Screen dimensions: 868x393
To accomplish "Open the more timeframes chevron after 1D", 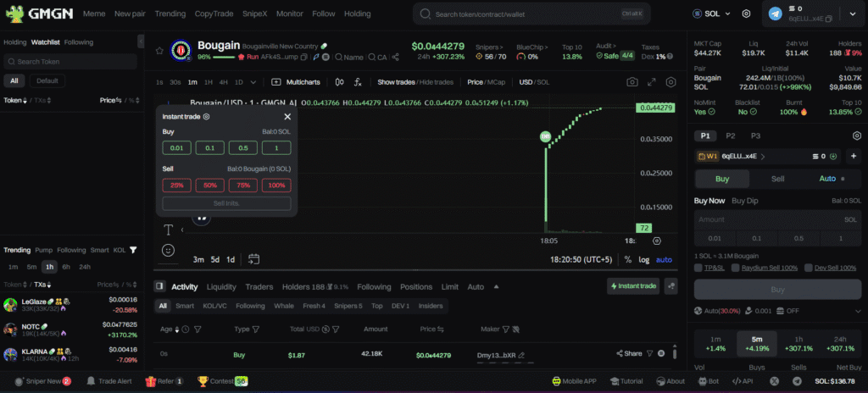I will tap(253, 82).
